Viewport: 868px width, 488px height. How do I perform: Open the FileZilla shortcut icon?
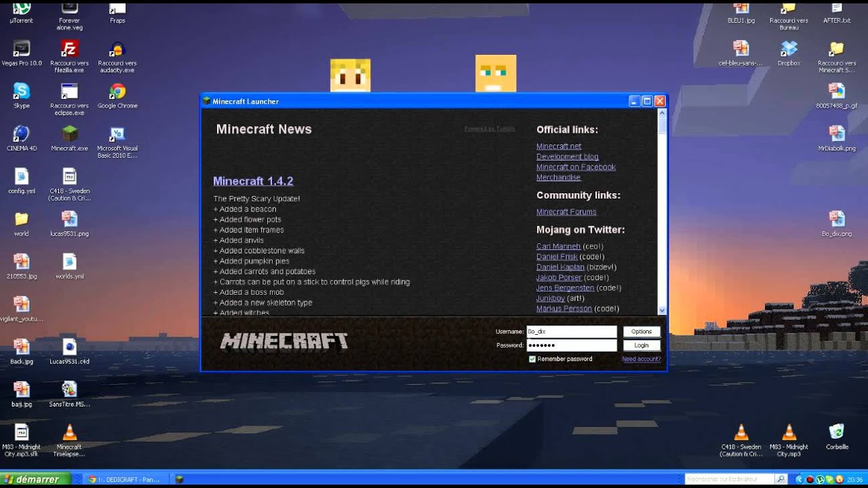[69, 56]
